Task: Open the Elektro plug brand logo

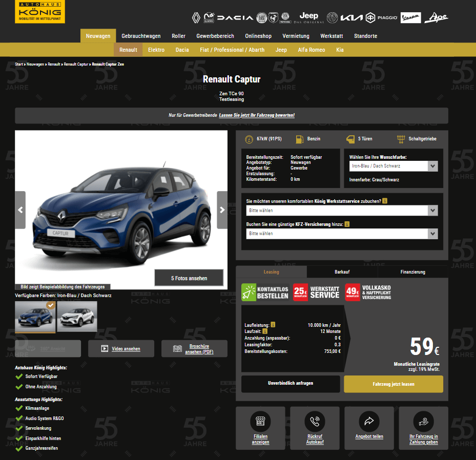Action: [209, 17]
